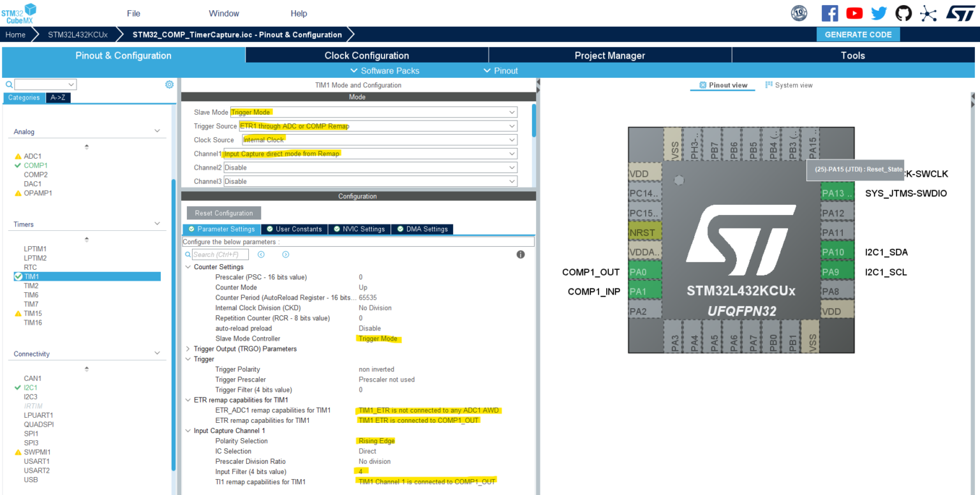980x495 pixels.
Task: Open the YouTube icon link
Action: coord(854,13)
